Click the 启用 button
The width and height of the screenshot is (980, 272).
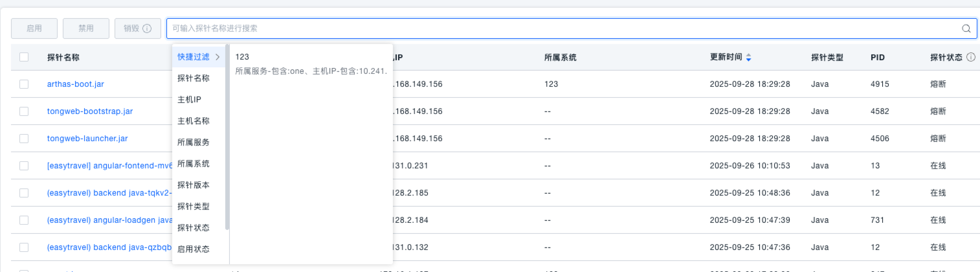tap(34, 28)
